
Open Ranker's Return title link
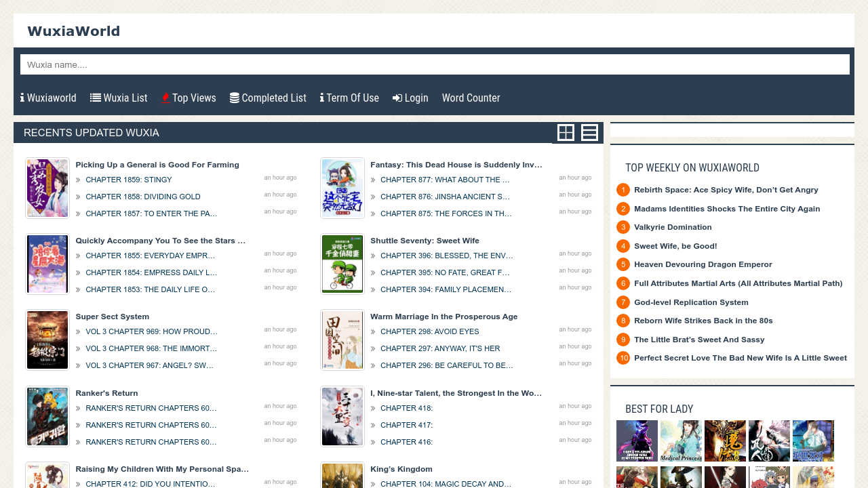click(x=107, y=393)
